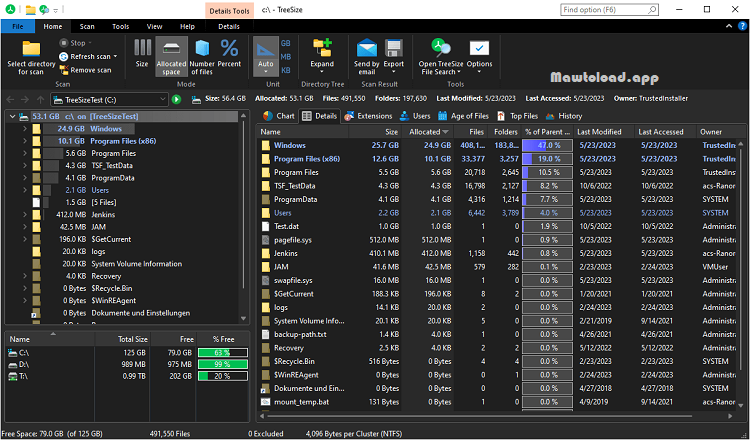Click tree scrollbar down arrow
The width and height of the screenshot is (750, 440).
click(243, 319)
